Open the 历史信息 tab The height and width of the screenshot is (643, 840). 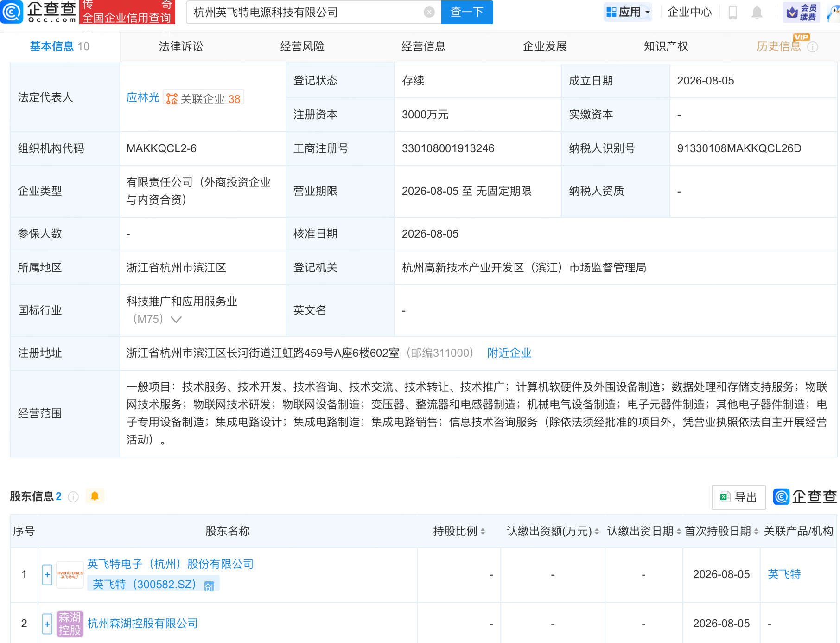pos(779,46)
